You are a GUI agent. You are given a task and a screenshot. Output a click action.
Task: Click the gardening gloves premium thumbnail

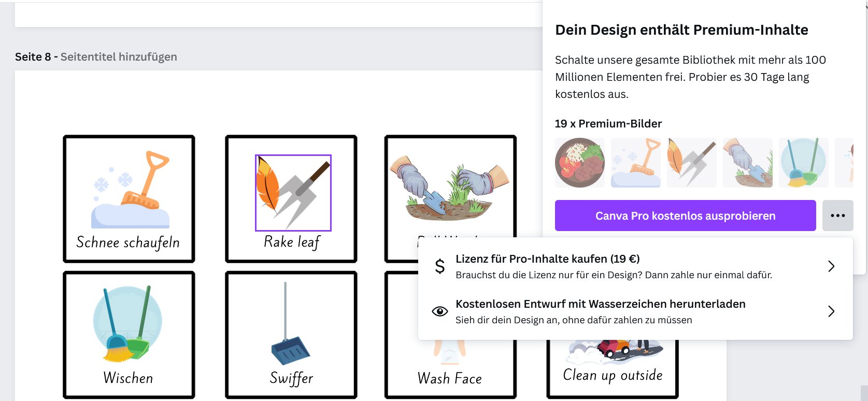[x=748, y=163]
